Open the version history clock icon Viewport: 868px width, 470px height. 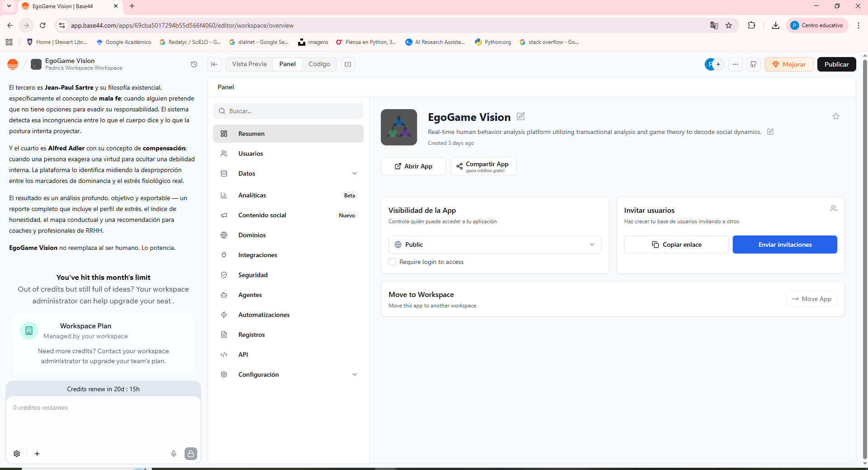(194, 64)
